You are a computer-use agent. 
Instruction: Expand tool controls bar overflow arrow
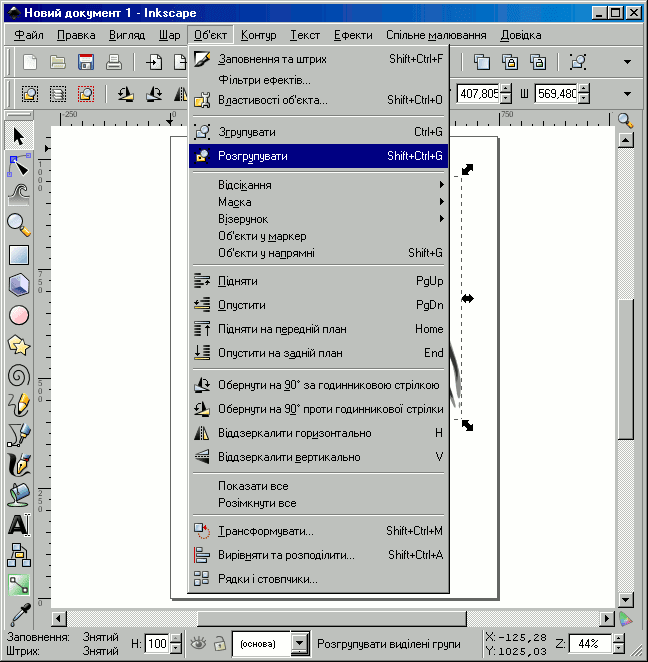click(x=627, y=94)
